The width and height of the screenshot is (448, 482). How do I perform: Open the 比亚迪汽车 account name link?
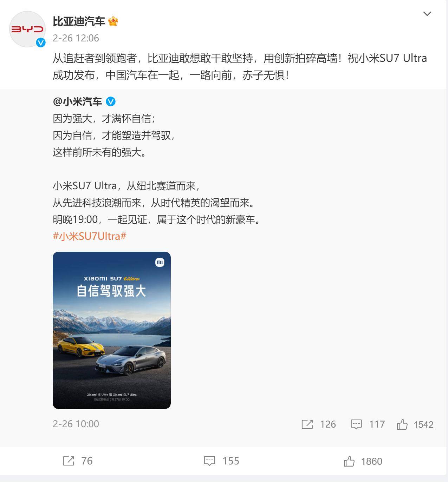[x=79, y=21]
